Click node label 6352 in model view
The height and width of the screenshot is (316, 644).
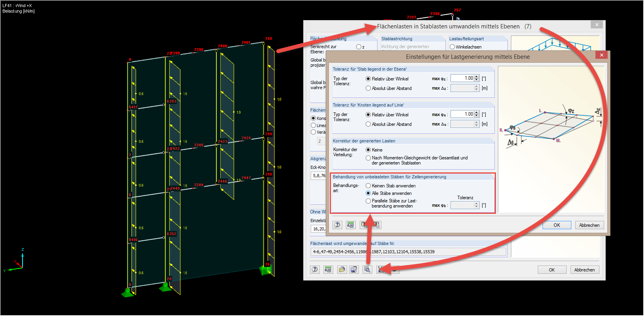click(x=171, y=234)
